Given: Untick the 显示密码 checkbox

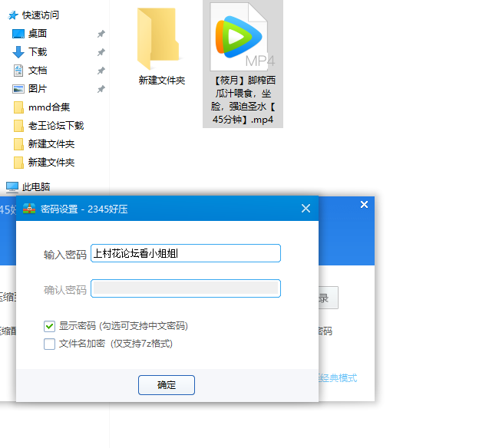Looking at the screenshot, I should (50, 326).
